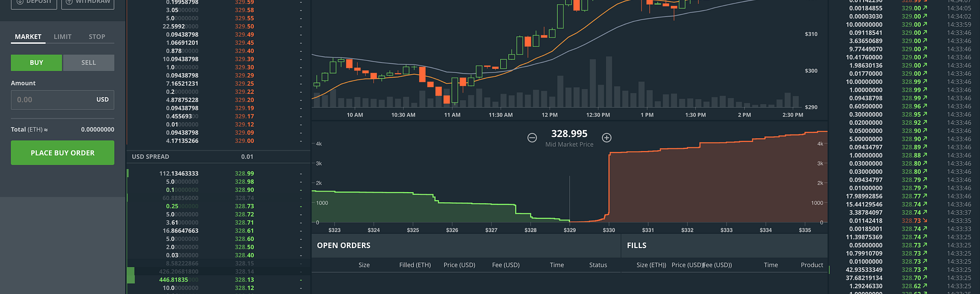
Task: Click the PLACE BUY ORDER button
Action: click(62, 153)
